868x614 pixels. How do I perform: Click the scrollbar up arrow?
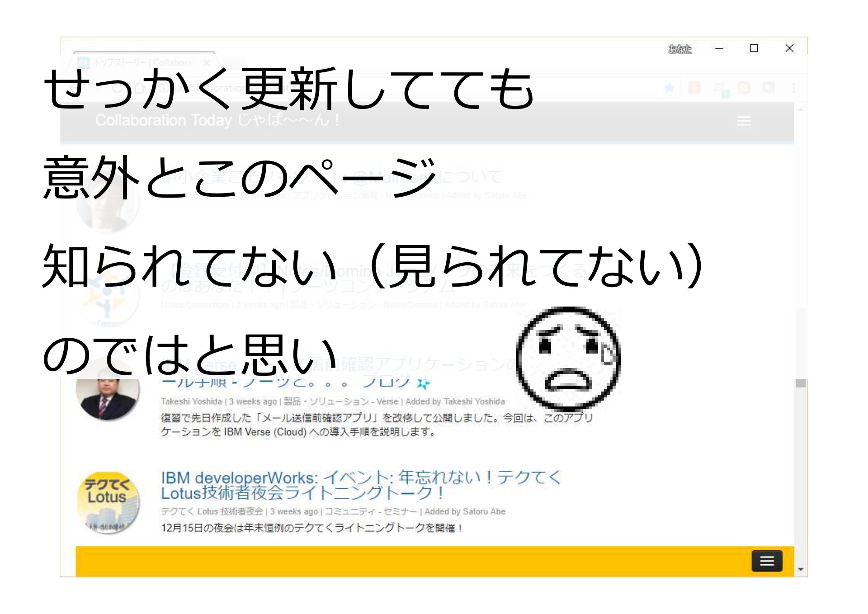click(801, 110)
